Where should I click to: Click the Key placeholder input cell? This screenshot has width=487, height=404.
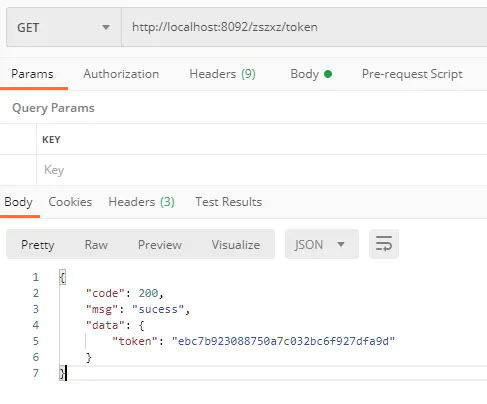[x=262, y=170]
